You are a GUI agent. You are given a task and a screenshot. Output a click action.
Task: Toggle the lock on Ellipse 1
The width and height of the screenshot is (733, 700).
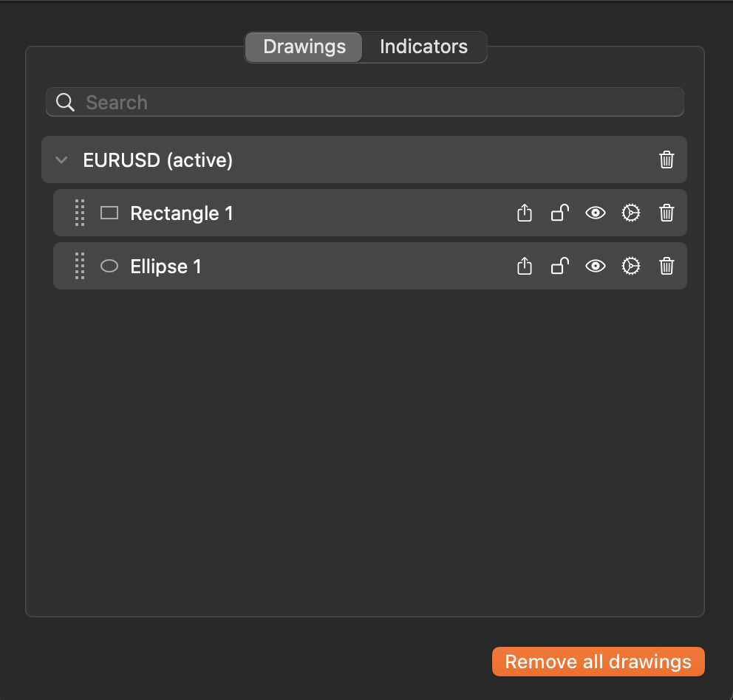coord(560,267)
